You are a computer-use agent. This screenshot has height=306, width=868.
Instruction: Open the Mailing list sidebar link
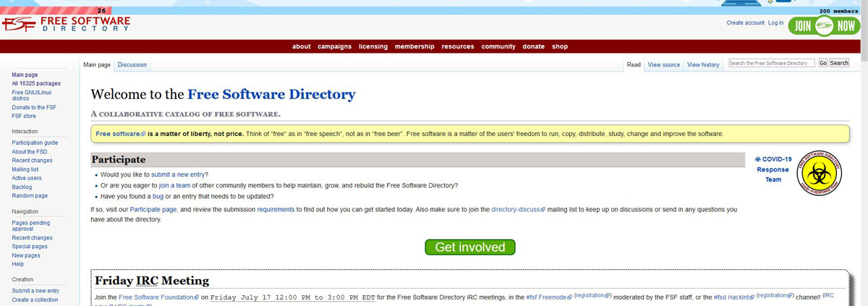(25, 169)
